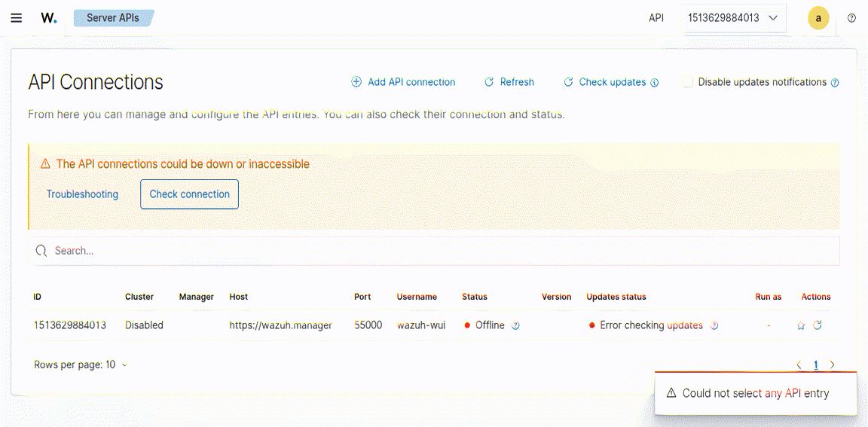Click Add API connection

tap(403, 82)
